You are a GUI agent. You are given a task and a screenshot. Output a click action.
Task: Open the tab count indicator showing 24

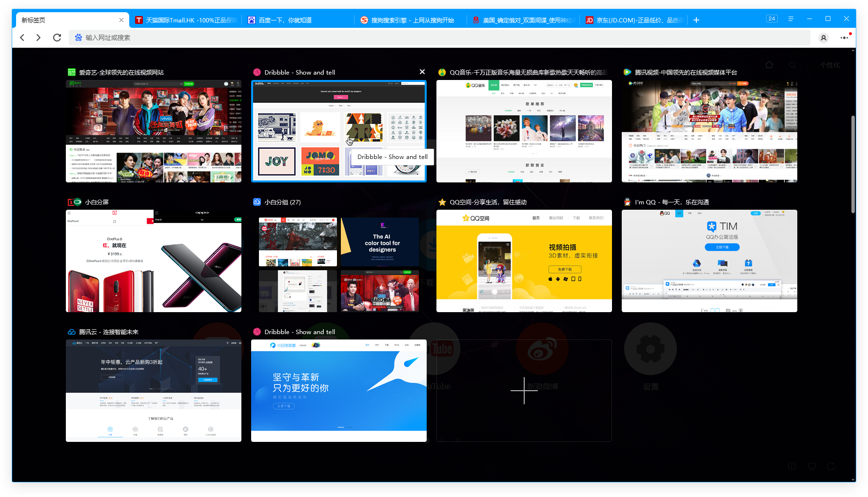tap(771, 19)
